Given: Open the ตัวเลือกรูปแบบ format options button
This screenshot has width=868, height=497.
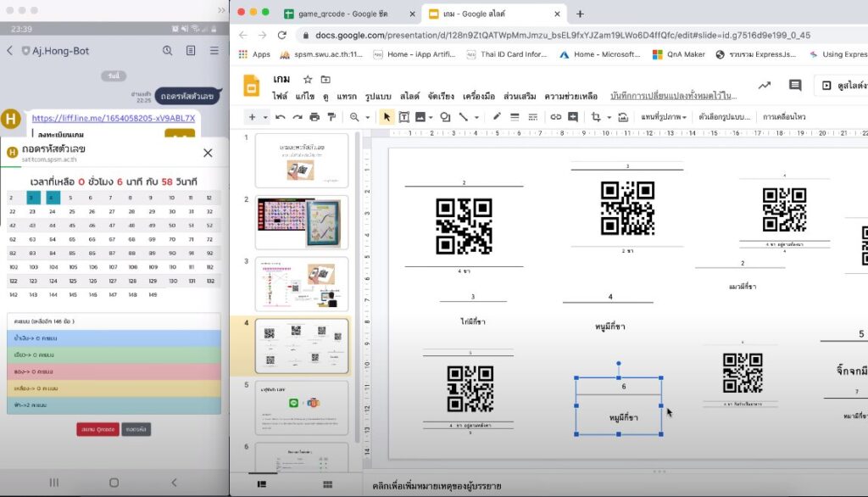Looking at the screenshot, I should click(724, 117).
